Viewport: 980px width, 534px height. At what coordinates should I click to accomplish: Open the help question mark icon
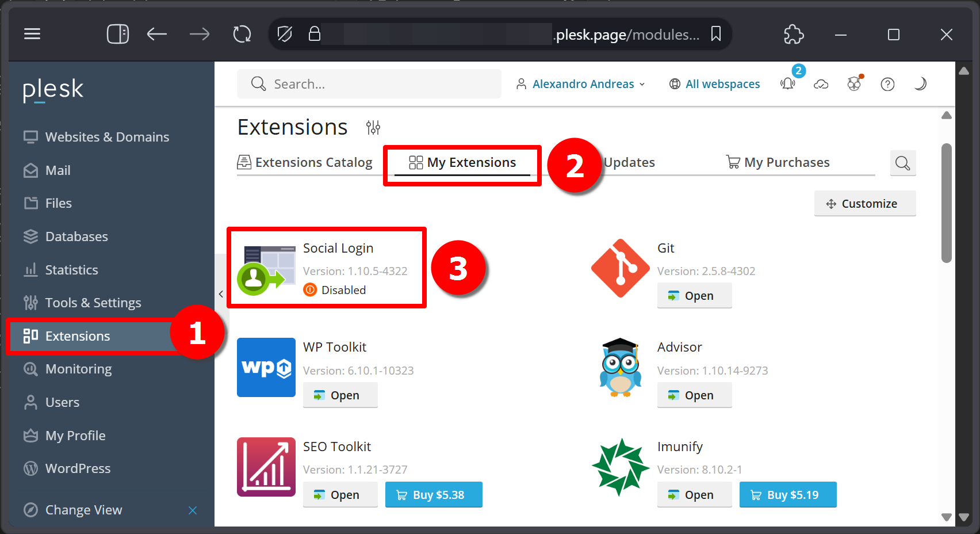pos(887,85)
